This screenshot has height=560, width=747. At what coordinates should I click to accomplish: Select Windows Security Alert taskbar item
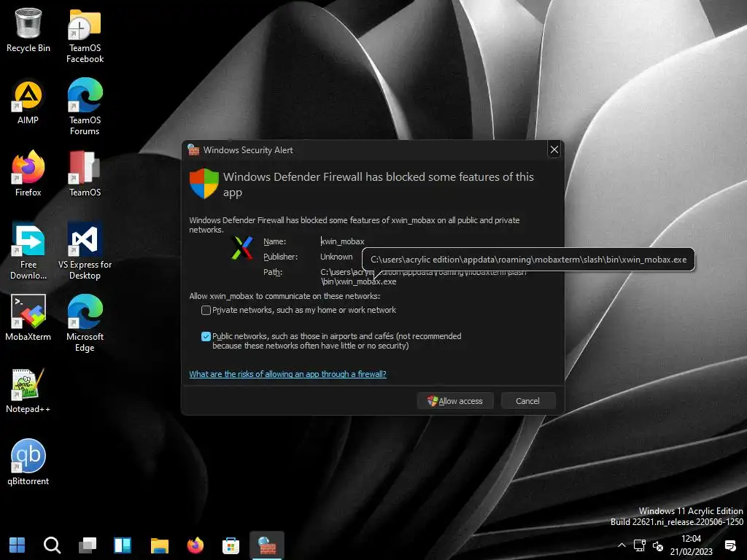267,545
